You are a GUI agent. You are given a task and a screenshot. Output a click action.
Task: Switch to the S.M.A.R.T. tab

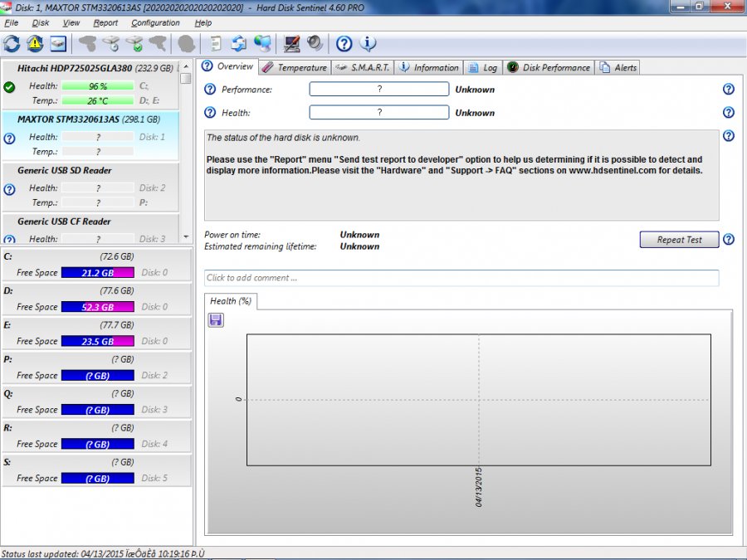(363, 68)
